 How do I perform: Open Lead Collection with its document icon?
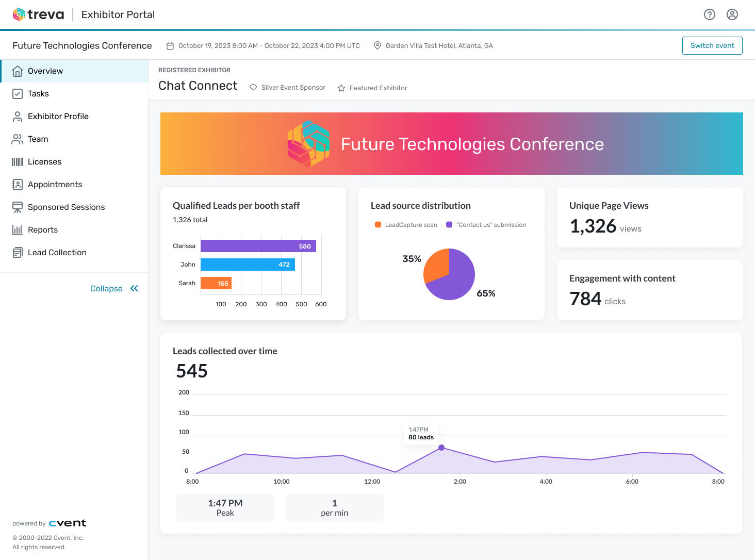coord(18,252)
